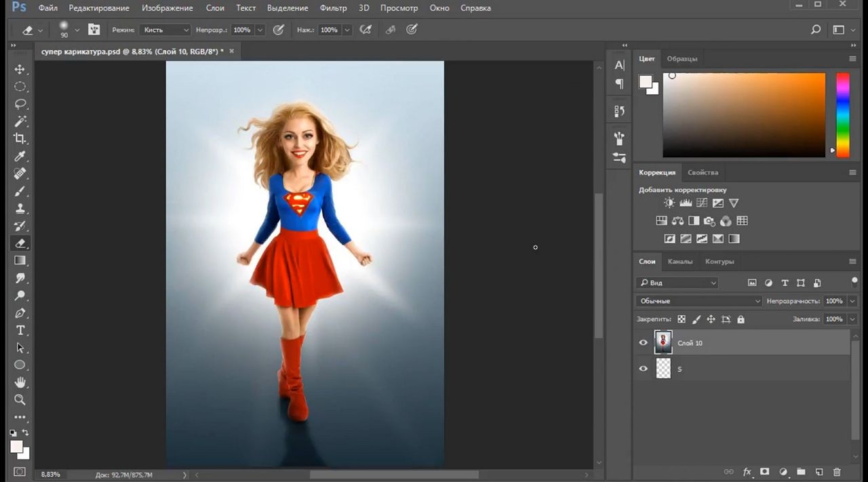This screenshot has width=868, height=482.
Task: Click the hue spectrum strip
Action: point(842,115)
